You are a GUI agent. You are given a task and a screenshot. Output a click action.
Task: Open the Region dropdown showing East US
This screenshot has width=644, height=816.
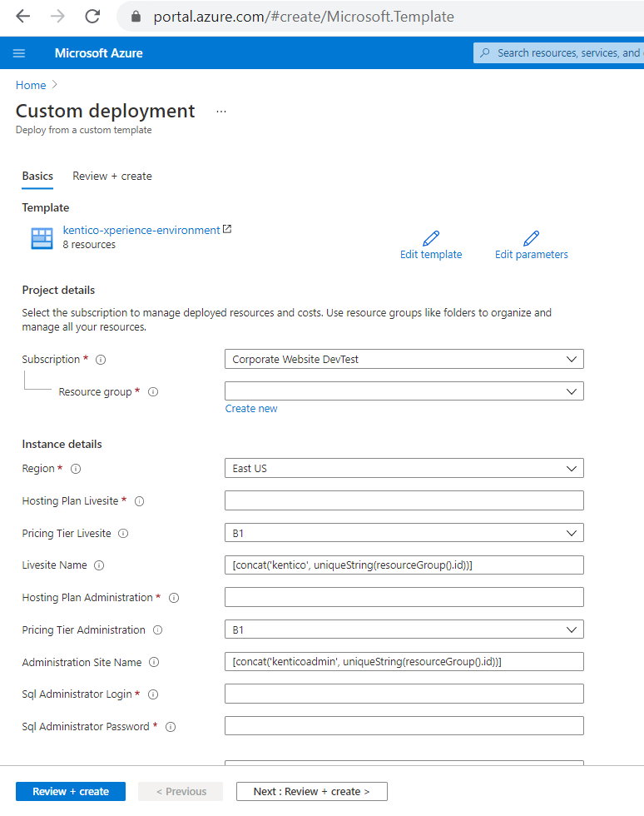click(404, 468)
